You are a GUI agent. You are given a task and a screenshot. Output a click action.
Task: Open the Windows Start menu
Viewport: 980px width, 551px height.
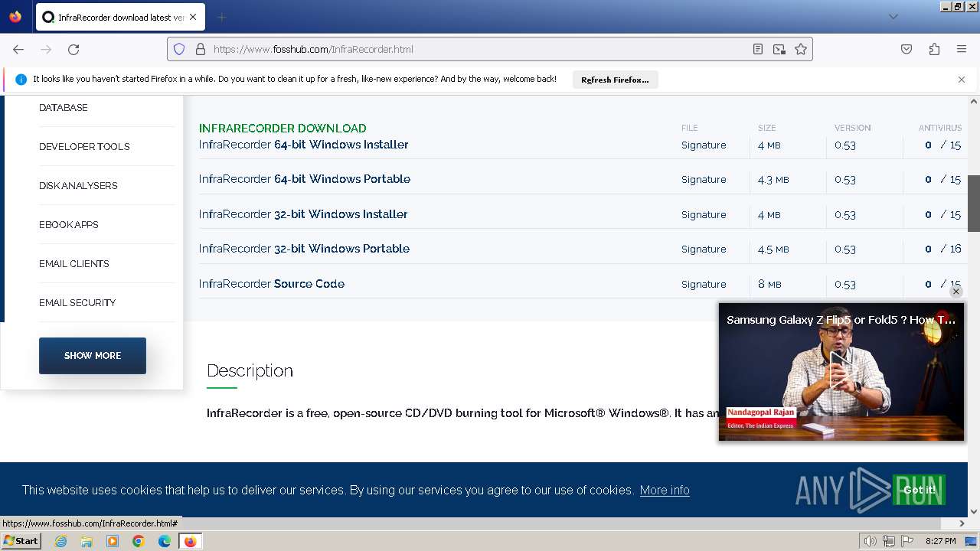[21, 541]
